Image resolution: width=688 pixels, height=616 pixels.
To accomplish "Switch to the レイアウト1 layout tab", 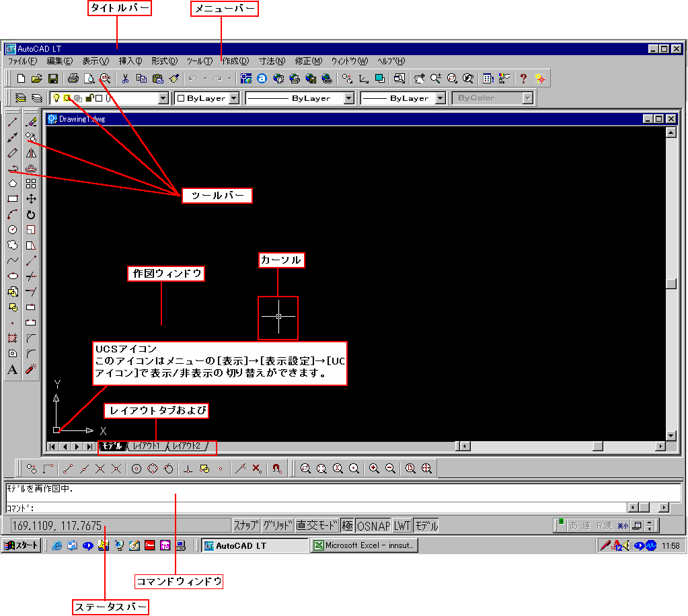I will pos(147,446).
